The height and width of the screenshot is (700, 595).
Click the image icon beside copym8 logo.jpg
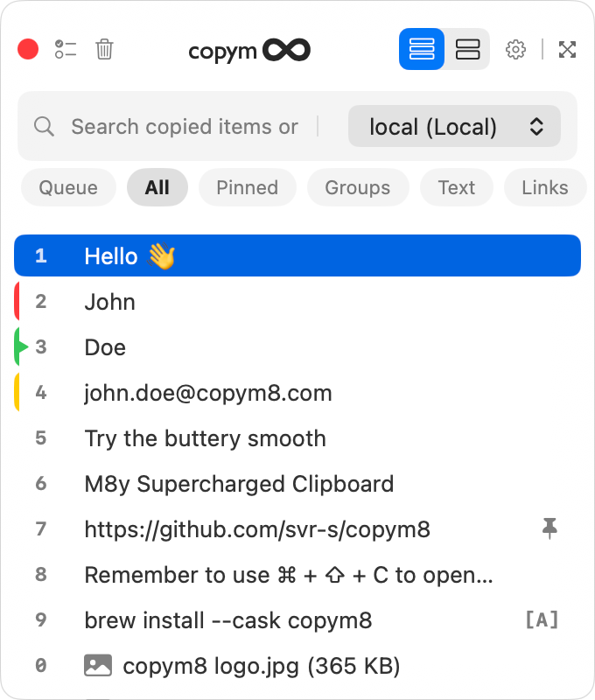(98, 665)
